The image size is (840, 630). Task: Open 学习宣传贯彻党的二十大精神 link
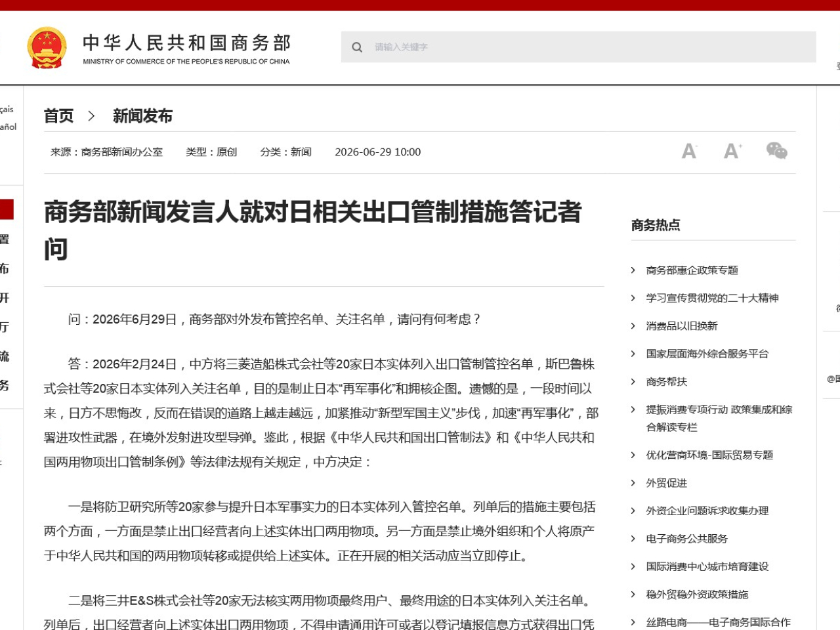point(713,298)
